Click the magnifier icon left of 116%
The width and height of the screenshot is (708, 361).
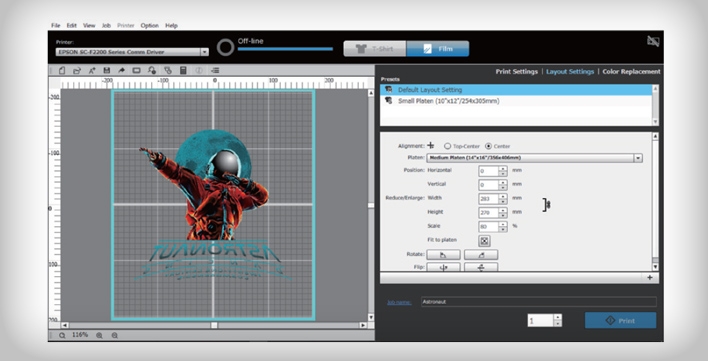pos(62,336)
